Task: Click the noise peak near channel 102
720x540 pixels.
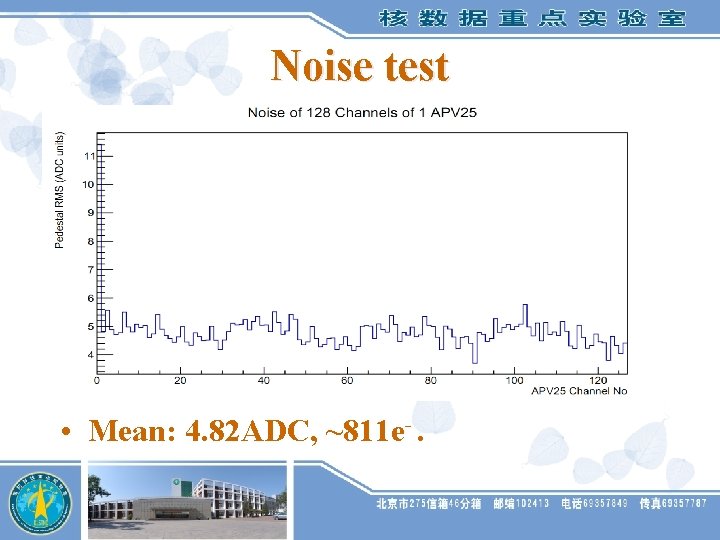Action: coord(525,305)
